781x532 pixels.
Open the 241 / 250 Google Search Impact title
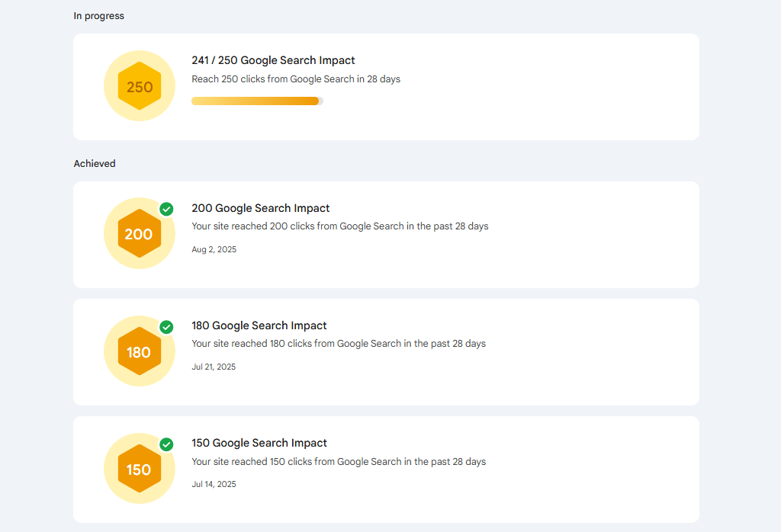[x=273, y=60]
